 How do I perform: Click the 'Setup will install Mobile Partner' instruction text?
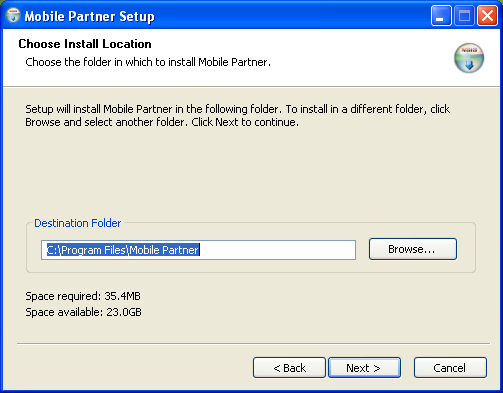238,109
